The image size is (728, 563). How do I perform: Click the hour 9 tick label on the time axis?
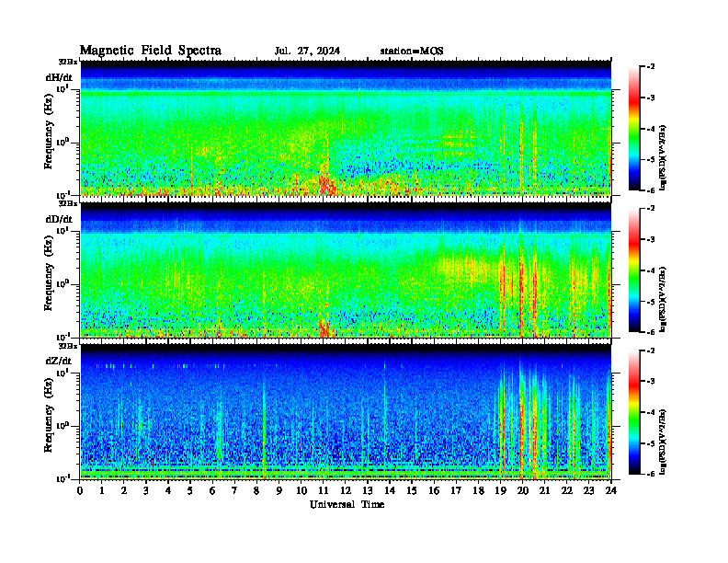coord(279,491)
